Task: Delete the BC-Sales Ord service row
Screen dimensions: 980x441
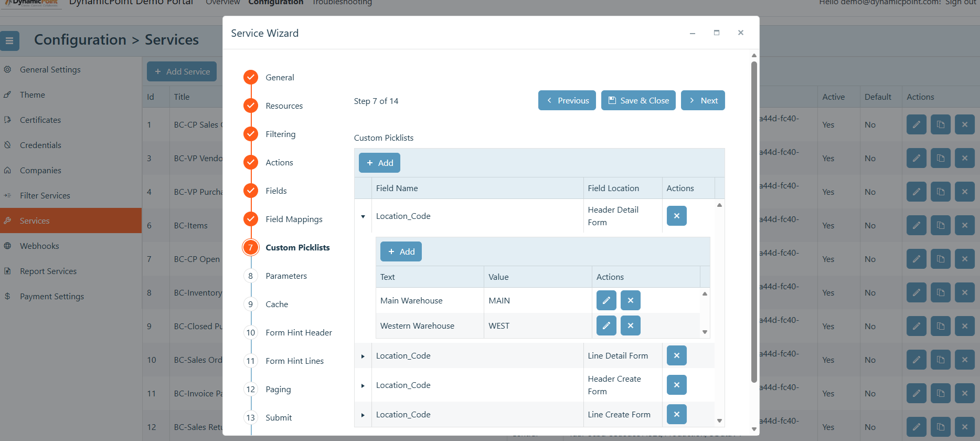Action: point(964,360)
